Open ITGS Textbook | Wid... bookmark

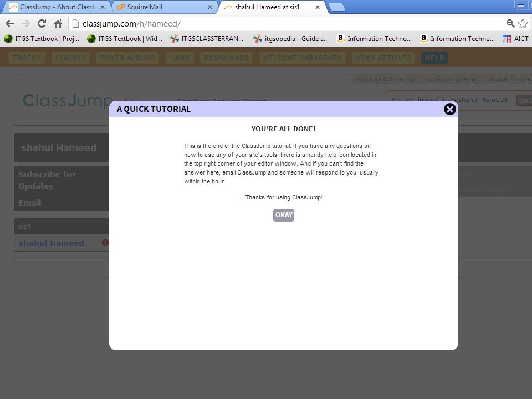point(125,39)
